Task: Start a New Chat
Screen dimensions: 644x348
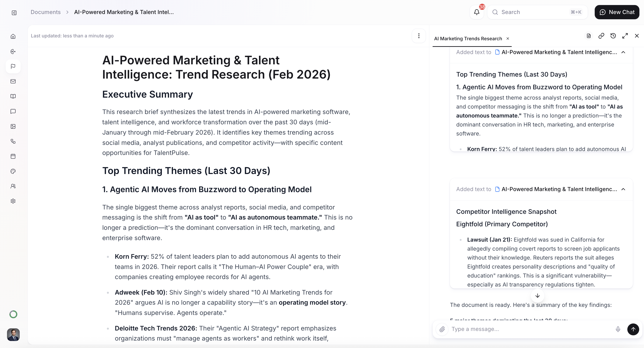Action: click(617, 12)
